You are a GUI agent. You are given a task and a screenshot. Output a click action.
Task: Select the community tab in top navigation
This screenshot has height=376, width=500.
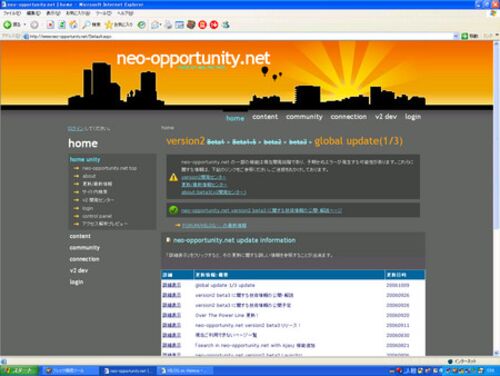pos(304,117)
